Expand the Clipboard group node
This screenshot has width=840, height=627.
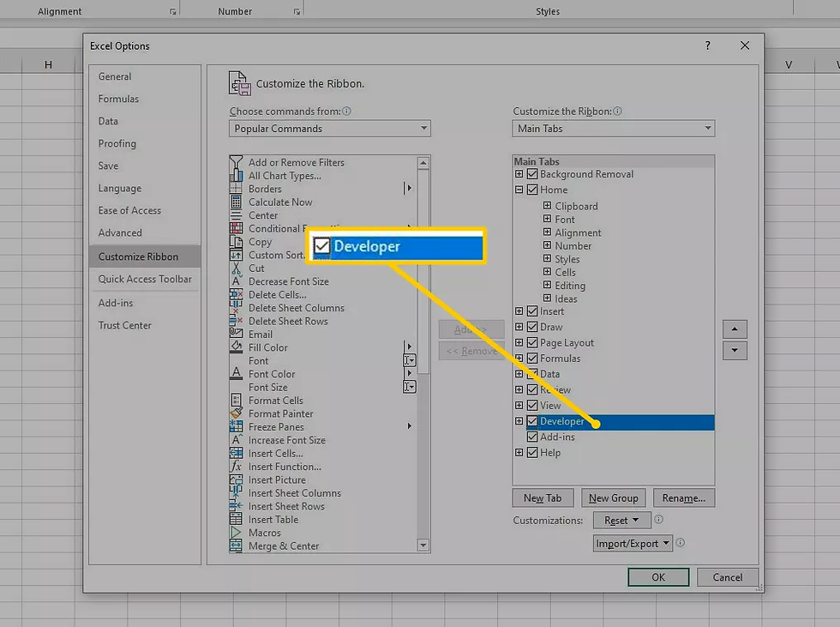tap(547, 205)
